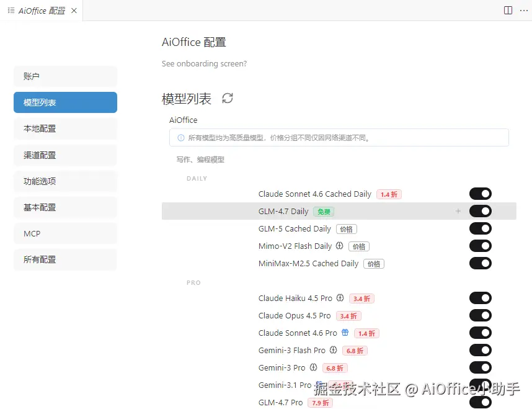This screenshot has height=409, width=532.
Task: Click the 1.4 折 badge on Claude Sonnet 4.6 Cached Daily
Action: pos(389,194)
